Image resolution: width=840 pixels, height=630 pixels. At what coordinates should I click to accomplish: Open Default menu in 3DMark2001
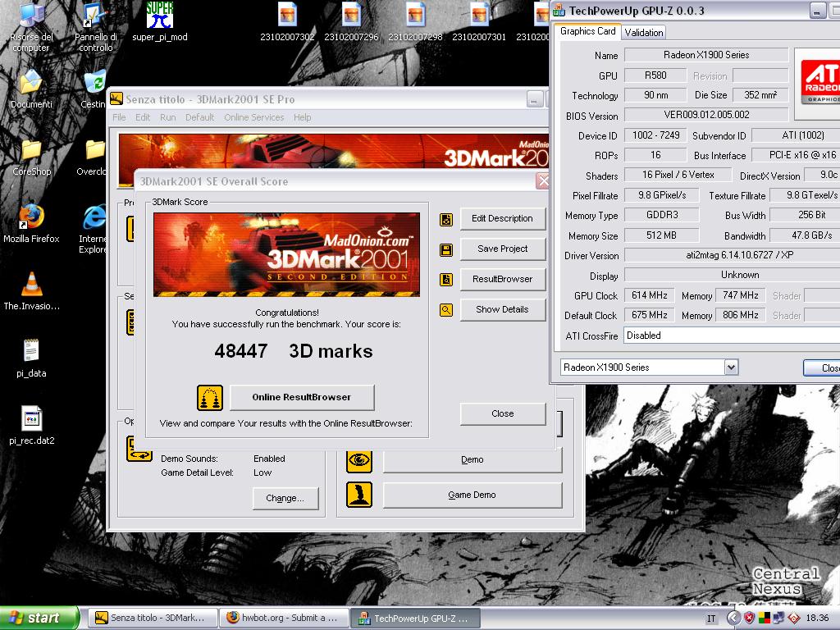click(200, 117)
